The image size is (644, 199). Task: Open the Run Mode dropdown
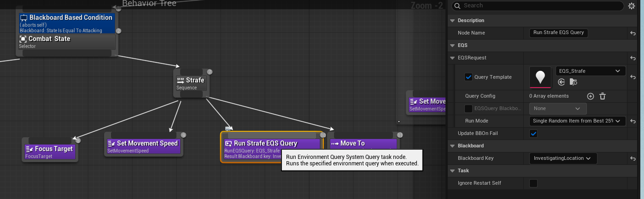point(577,121)
